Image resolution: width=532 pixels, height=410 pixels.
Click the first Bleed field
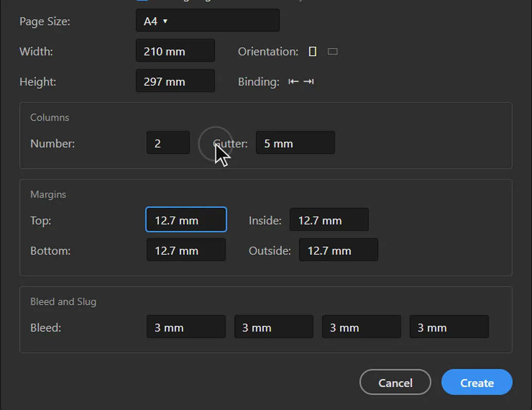[186, 327]
